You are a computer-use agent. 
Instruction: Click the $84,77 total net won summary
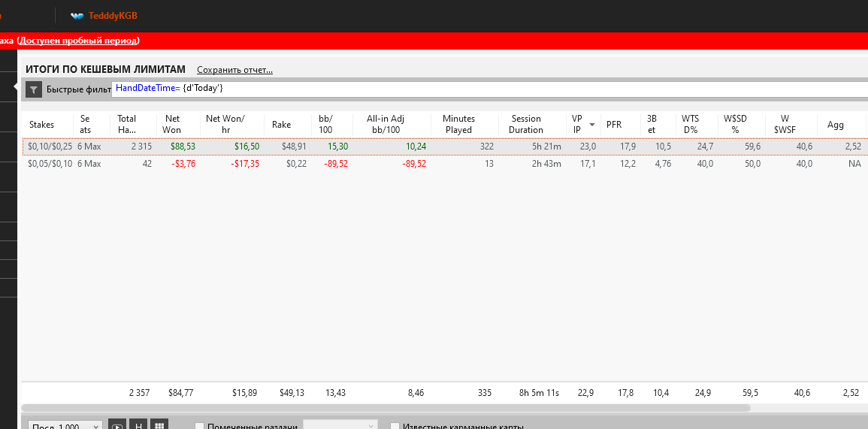click(x=181, y=393)
